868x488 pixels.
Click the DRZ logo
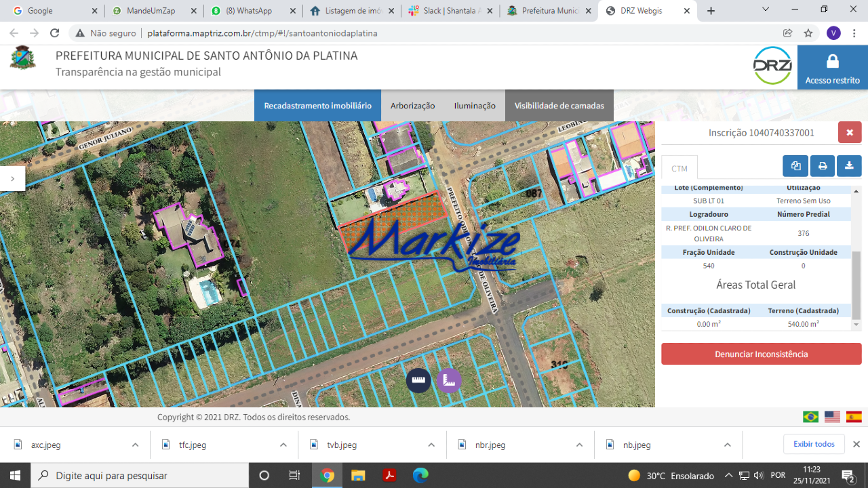coord(772,66)
